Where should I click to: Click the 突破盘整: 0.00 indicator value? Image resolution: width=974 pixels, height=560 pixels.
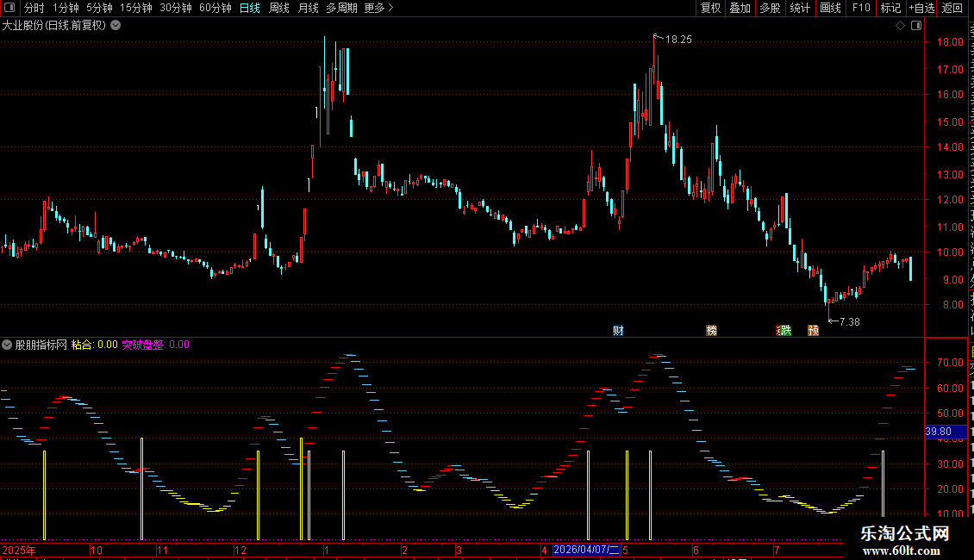(x=155, y=345)
